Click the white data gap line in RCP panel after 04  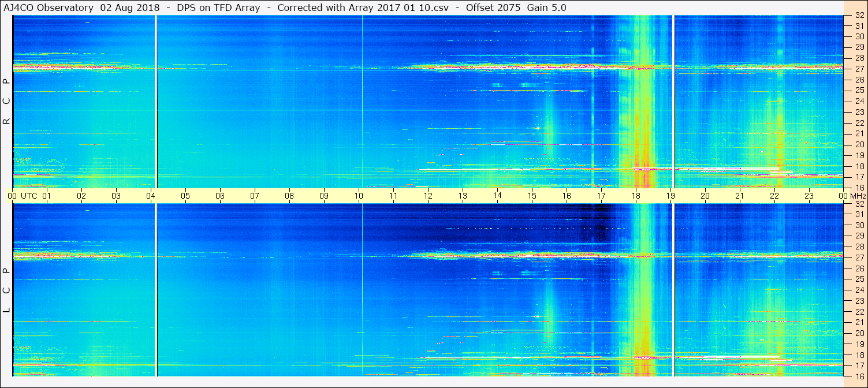pos(156,102)
